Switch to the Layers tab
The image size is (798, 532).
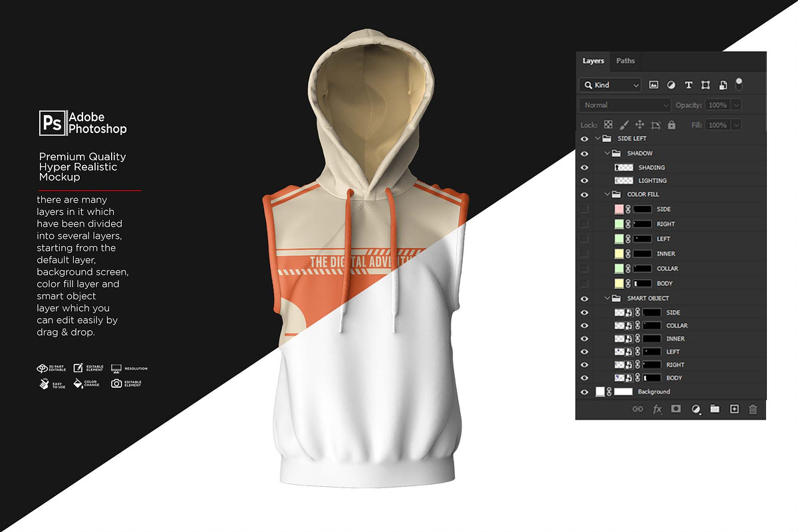pos(593,61)
